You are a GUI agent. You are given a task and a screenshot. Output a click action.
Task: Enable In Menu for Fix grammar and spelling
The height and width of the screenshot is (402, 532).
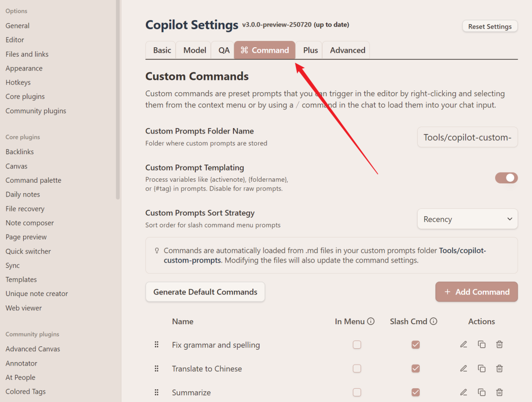point(357,345)
